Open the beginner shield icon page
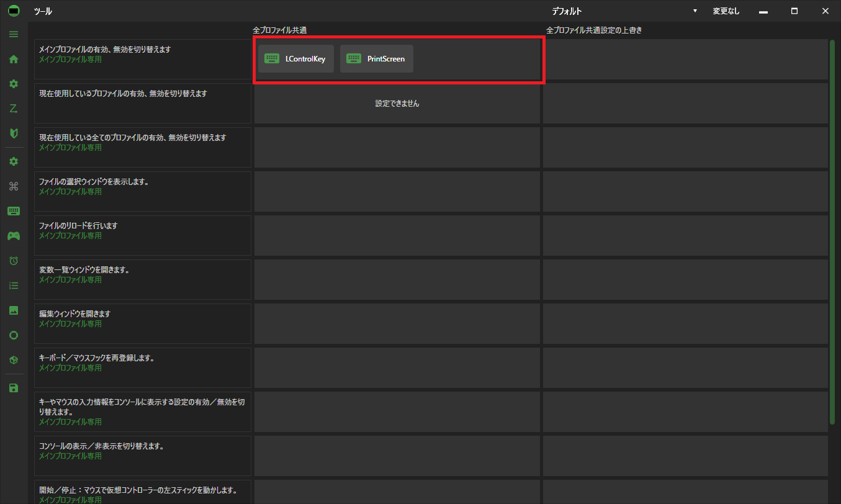The image size is (841, 504). 14,133
